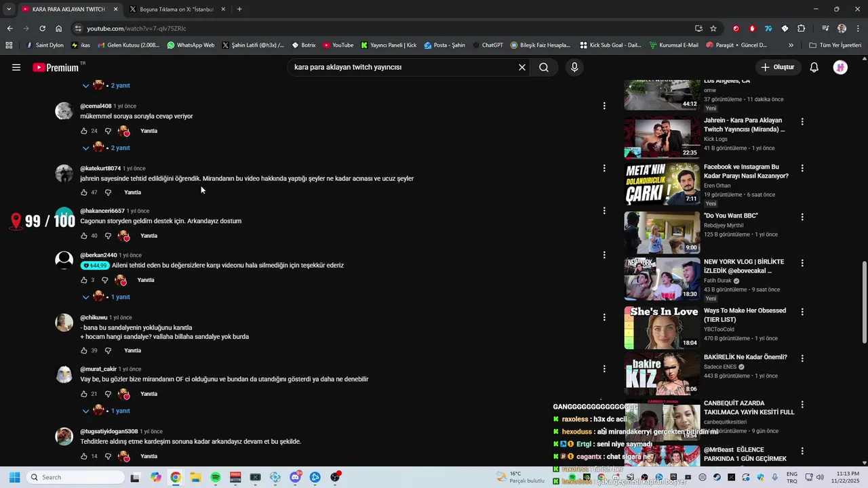Screen dimensions: 868x488
Task: Open Windows Start menu
Action: click(14, 477)
